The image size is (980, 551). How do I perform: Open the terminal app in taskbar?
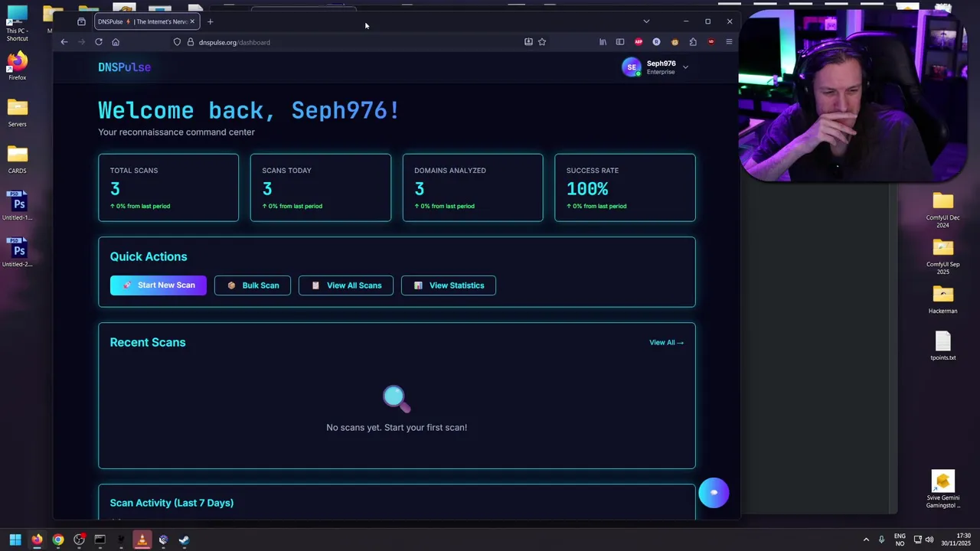pyautogui.click(x=100, y=540)
